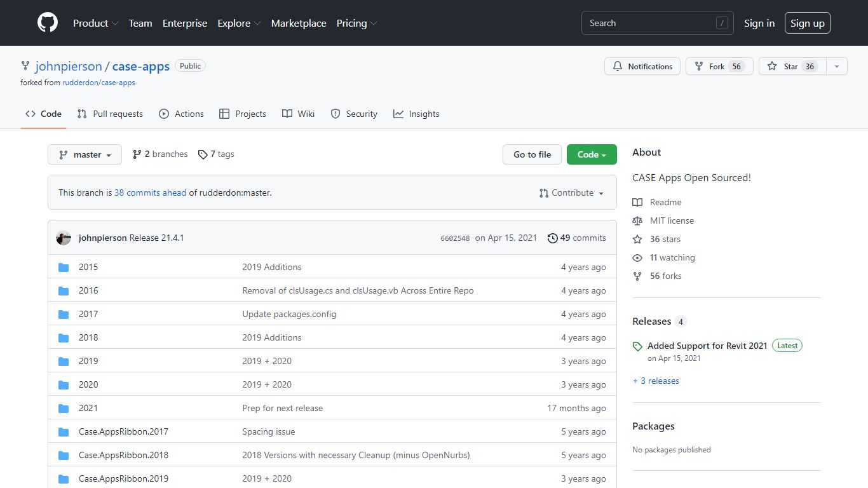The height and width of the screenshot is (488, 868).
Task: Click the Notifications button
Action: point(642,66)
